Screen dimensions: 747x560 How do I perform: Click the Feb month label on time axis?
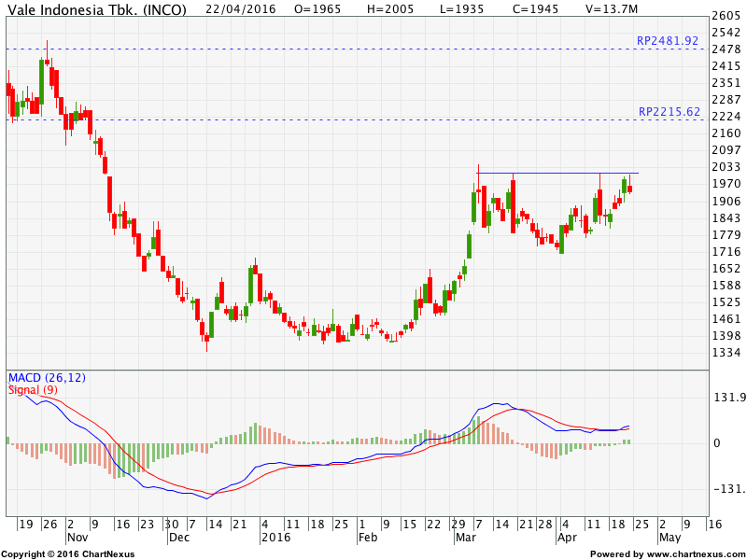[367, 538]
